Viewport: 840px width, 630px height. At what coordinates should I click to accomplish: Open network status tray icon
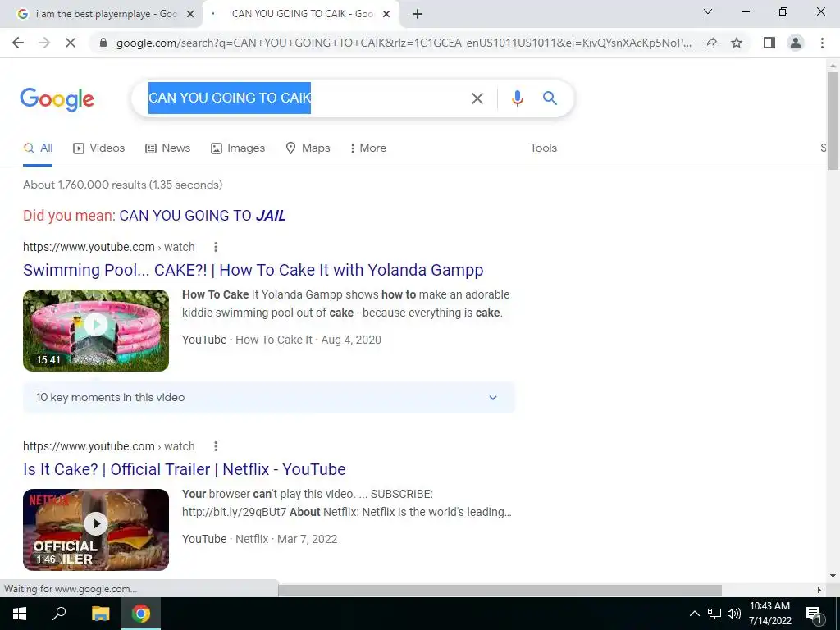pos(714,614)
